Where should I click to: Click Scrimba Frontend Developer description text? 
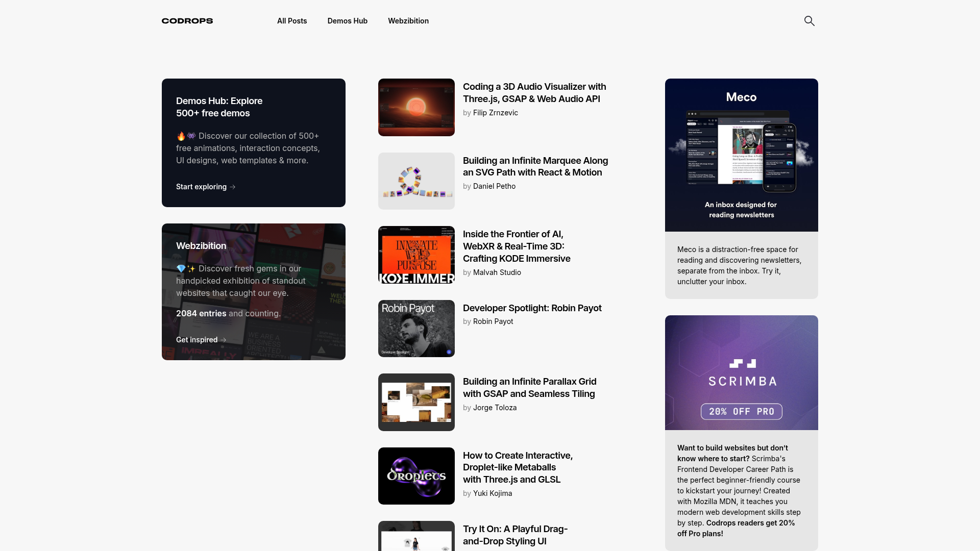click(x=739, y=491)
